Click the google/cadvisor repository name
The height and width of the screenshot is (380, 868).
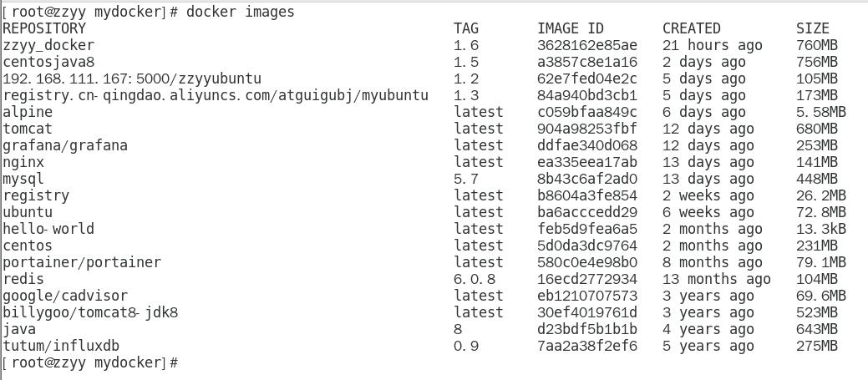click(x=65, y=296)
